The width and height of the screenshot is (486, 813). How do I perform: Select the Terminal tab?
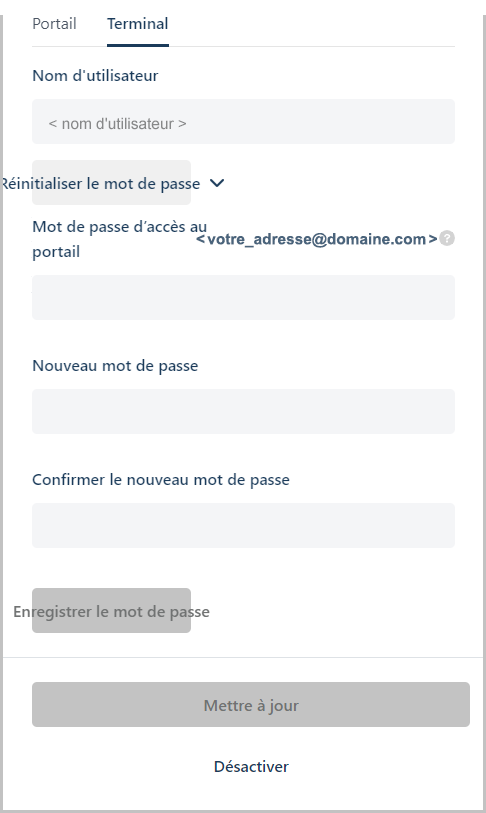point(137,24)
